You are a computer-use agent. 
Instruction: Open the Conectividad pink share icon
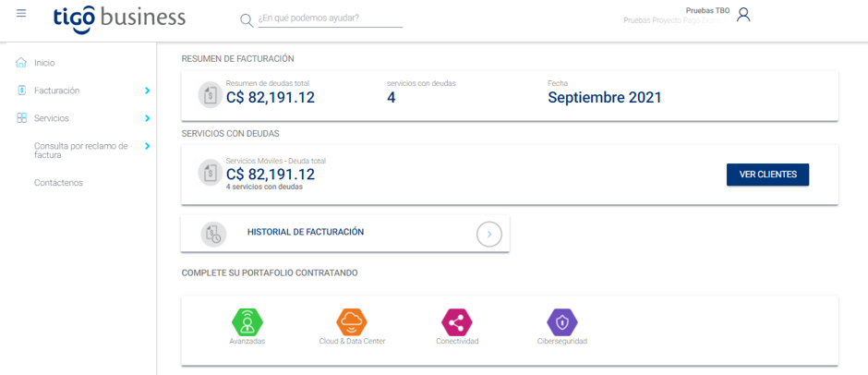(457, 321)
